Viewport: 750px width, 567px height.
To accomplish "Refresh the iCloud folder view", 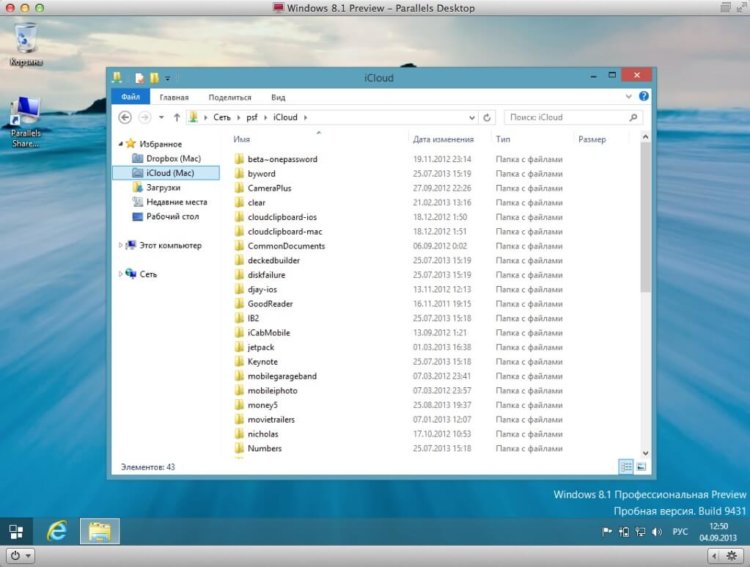I will (487, 117).
